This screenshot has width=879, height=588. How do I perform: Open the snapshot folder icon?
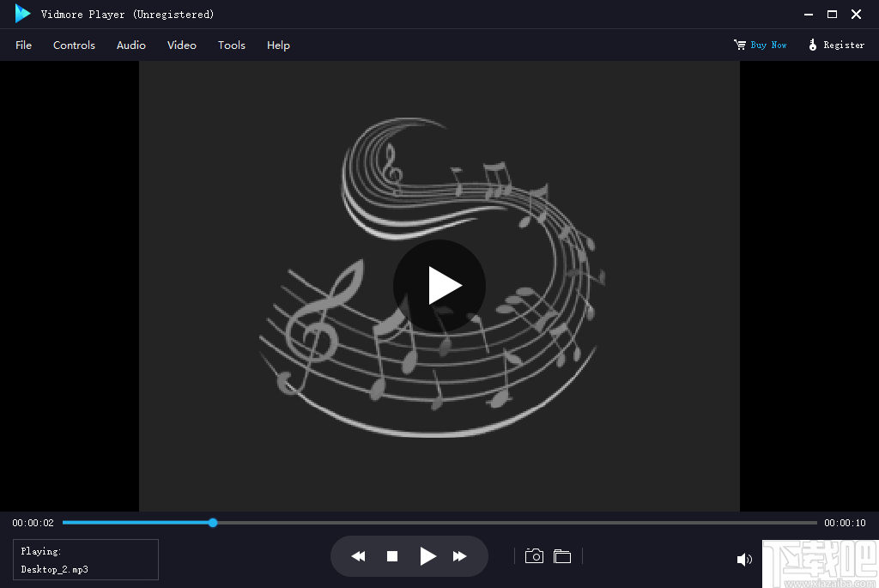(x=562, y=555)
